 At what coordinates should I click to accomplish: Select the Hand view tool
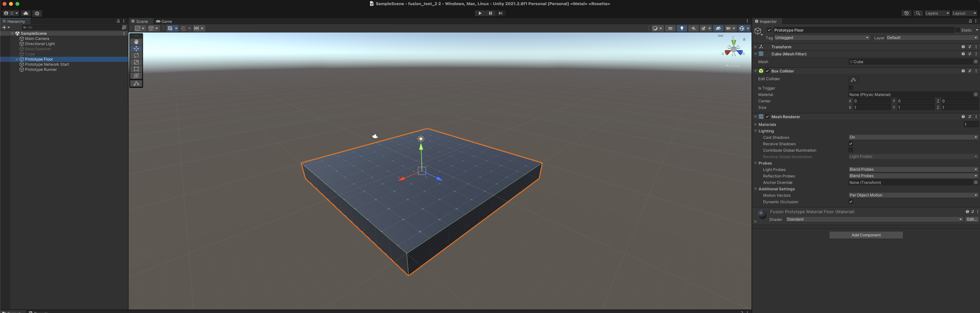136,42
